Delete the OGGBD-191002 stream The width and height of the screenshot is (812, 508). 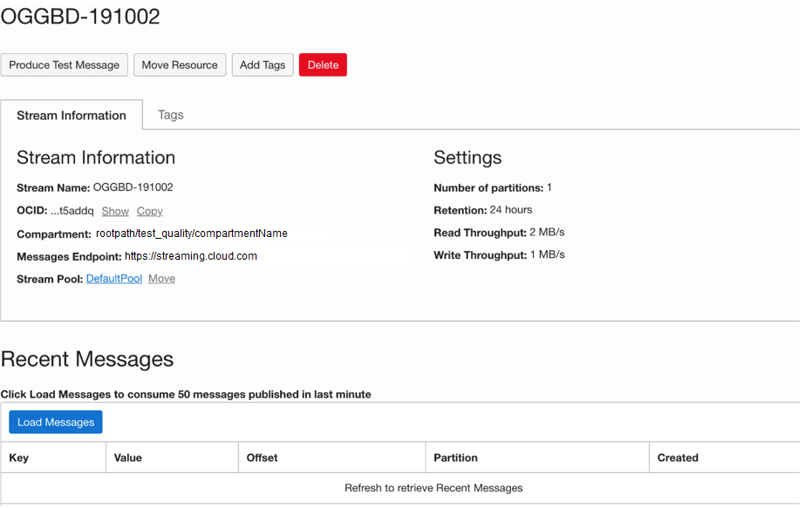pos(323,65)
